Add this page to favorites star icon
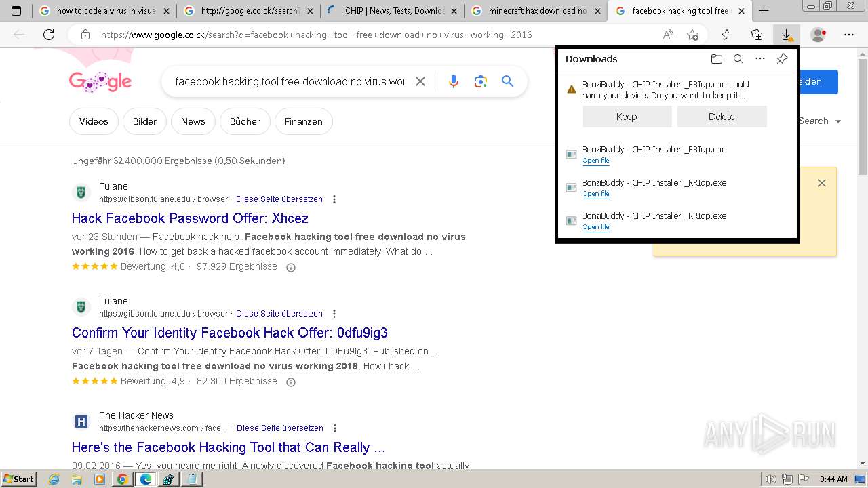Image resolution: width=868 pixels, height=488 pixels. pos(692,35)
